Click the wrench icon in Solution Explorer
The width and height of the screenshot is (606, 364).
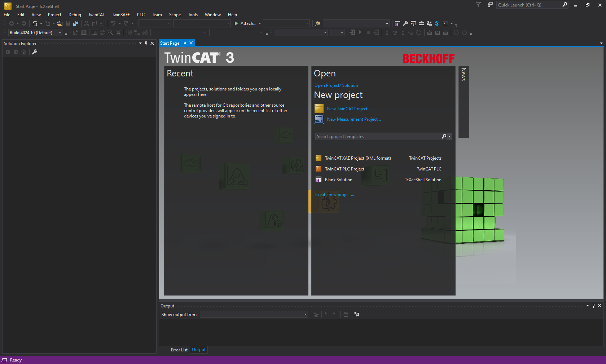35,52
